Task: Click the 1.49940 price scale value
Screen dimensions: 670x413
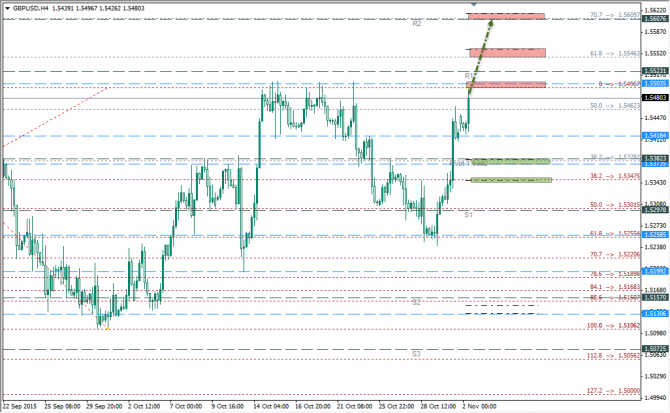Action: click(656, 398)
